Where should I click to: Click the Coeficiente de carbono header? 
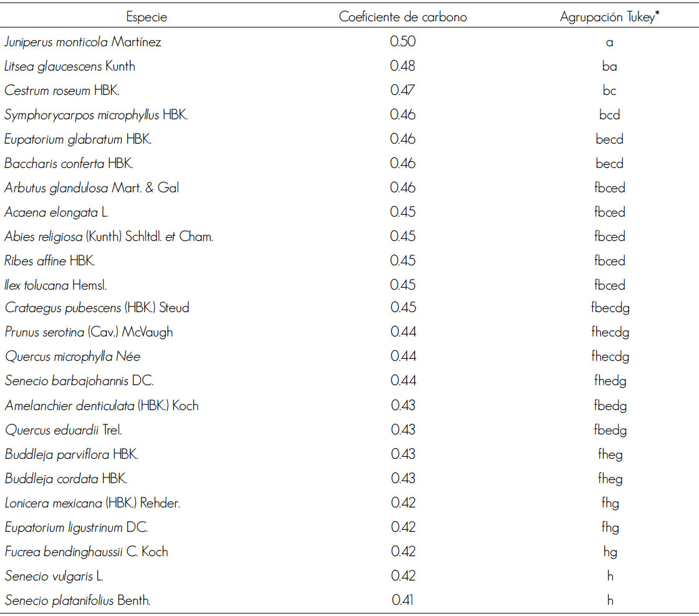(403, 17)
